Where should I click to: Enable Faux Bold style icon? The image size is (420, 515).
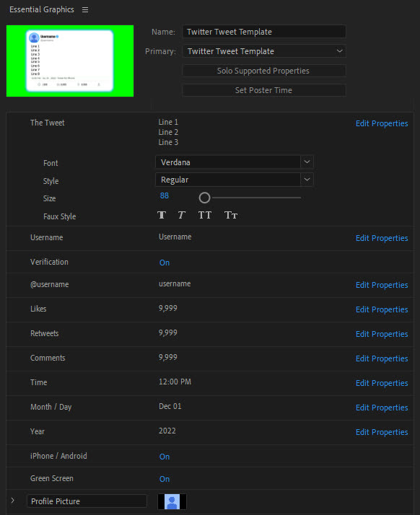(x=162, y=215)
